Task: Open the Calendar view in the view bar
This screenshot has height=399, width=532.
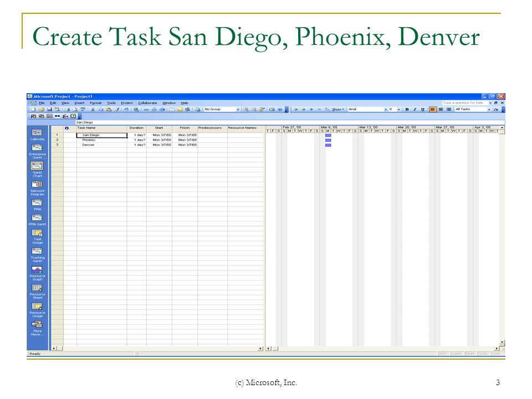Action: [37, 135]
